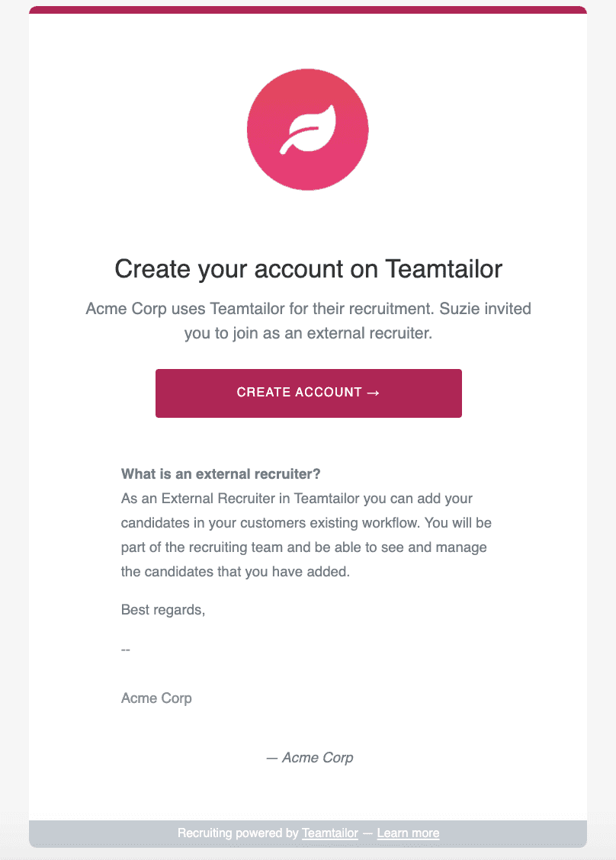Viewport: 616px width, 860px height.
Task: Click the 'What is an external recruiter?' heading
Action: pos(220,474)
